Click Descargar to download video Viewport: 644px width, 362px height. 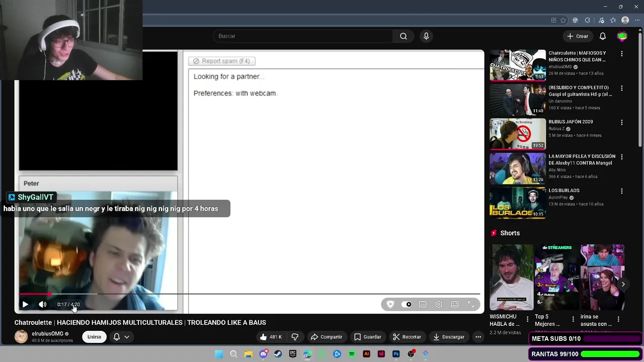point(449,337)
